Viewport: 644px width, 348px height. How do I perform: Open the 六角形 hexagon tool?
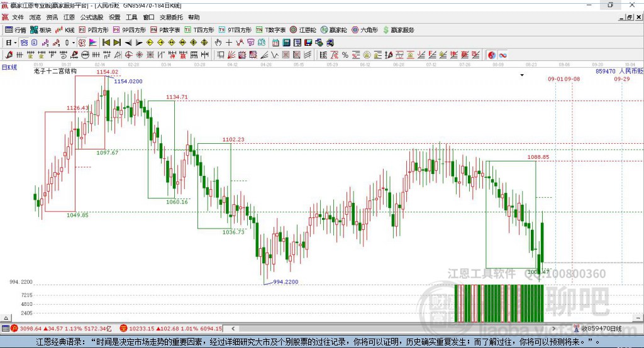pos(365,30)
